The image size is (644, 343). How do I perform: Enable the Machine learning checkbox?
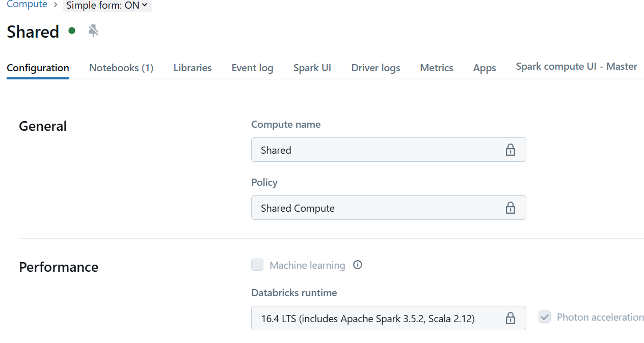pos(257,265)
